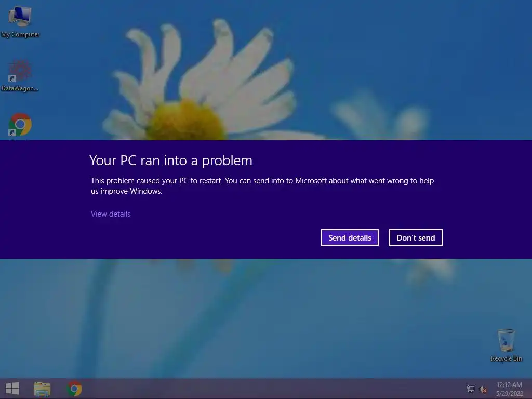Click the View details link
The width and height of the screenshot is (532, 399).
click(111, 214)
